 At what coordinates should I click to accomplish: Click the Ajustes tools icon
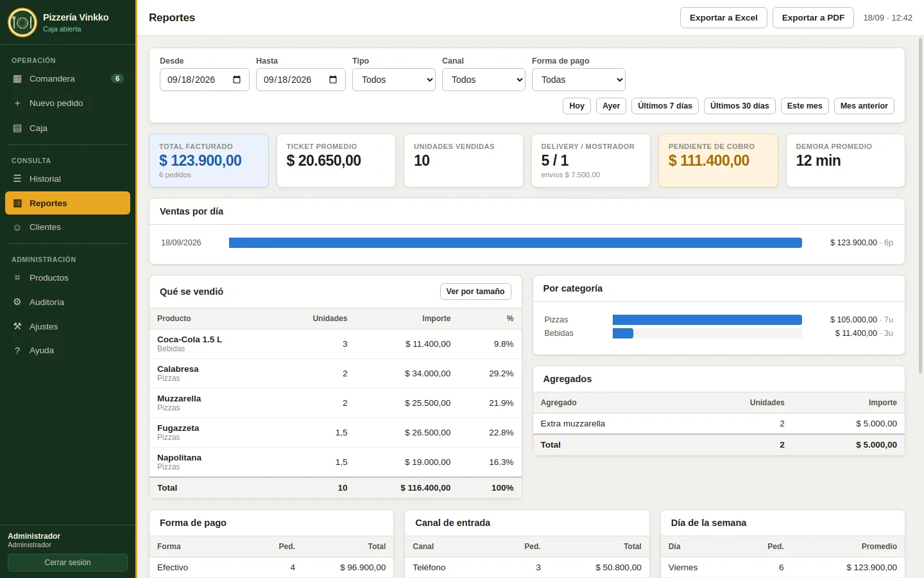click(17, 327)
